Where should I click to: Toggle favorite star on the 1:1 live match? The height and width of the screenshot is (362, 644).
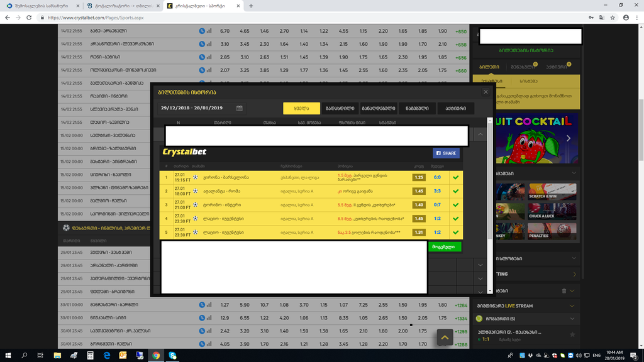click(x=572, y=334)
